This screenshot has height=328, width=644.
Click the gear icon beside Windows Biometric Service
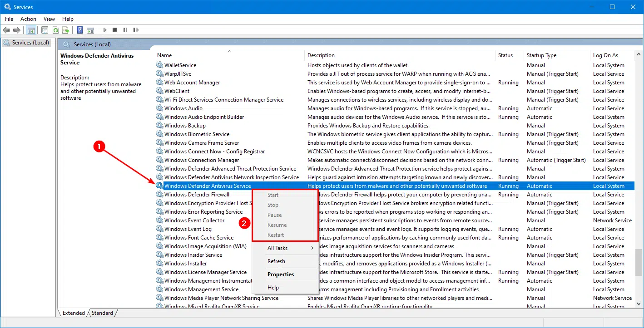pos(160,134)
